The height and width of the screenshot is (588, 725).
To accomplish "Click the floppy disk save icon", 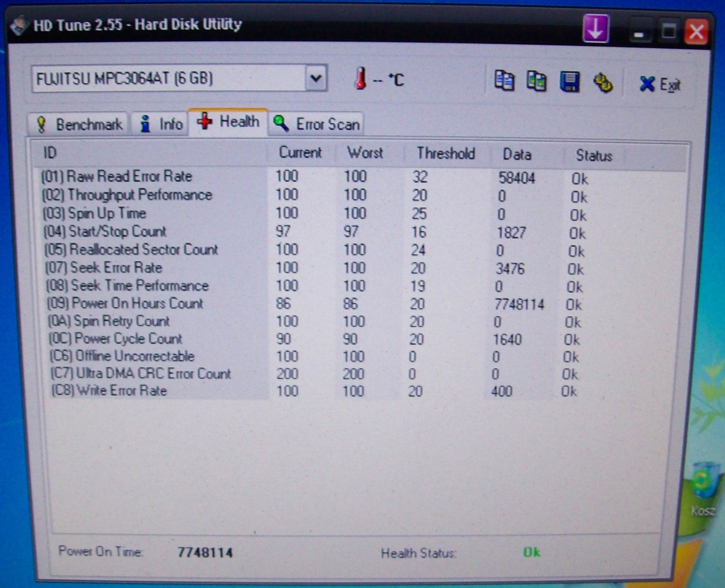I will (570, 82).
